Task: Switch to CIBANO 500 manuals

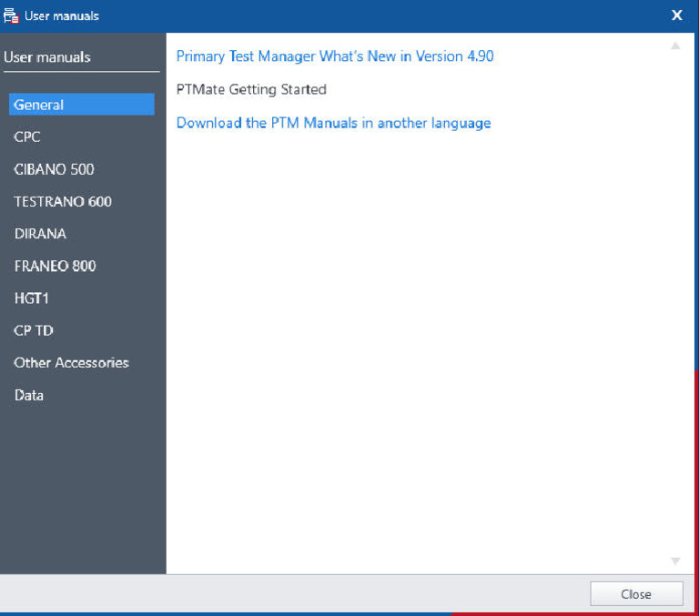Action: click(54, 169)
